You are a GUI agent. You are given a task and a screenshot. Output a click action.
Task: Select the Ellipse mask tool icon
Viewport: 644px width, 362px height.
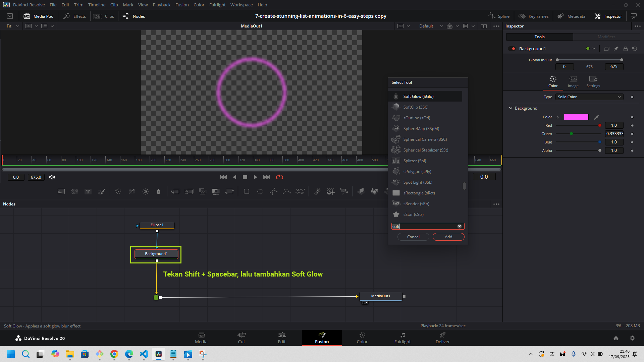click(x=260, y=191)
